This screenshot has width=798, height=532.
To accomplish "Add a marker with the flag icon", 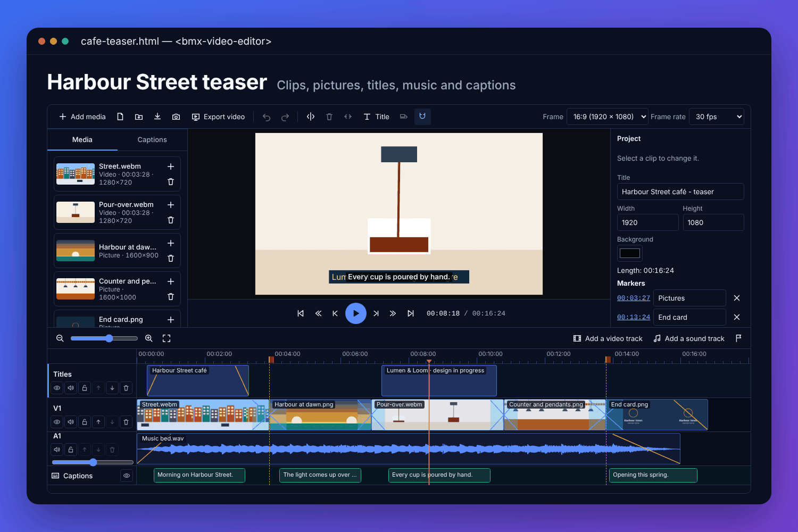I will [x=738, y=338].
